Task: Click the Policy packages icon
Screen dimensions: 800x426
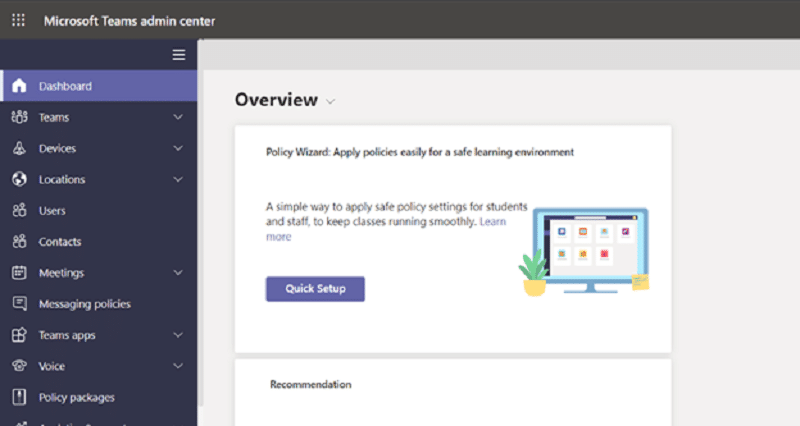Action: (x=19, y=397)
